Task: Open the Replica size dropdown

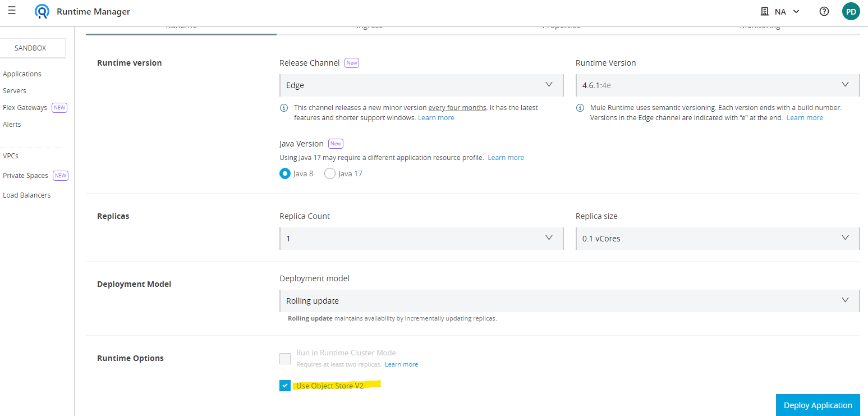Action: tap(717, 239)
